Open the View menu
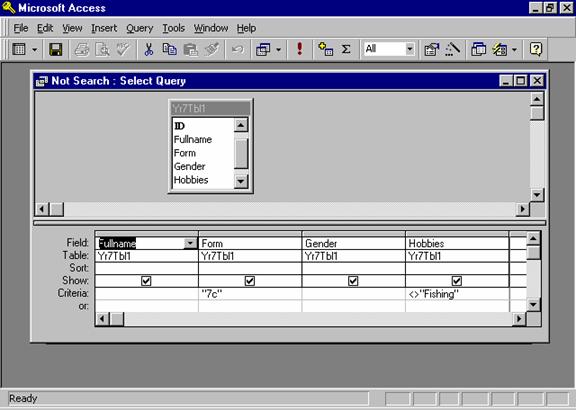The height and width of the screenshot is (410, 576). click(72, 28)
